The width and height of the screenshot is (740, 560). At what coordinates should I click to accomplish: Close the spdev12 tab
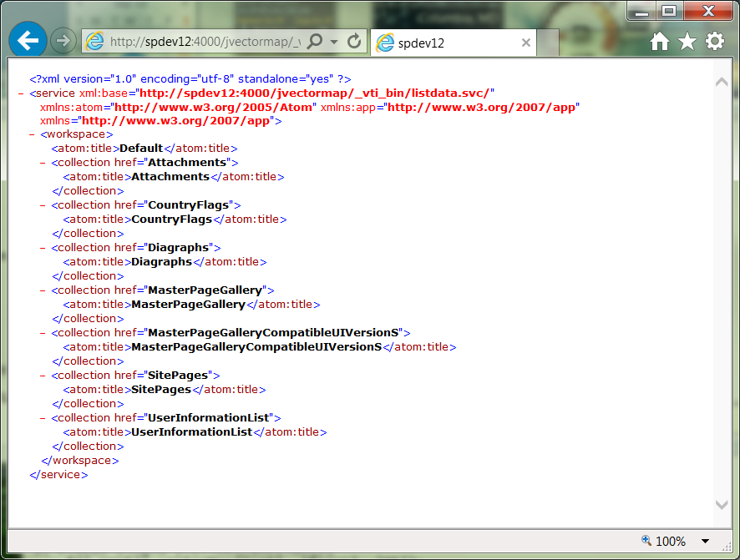point(526,42)
